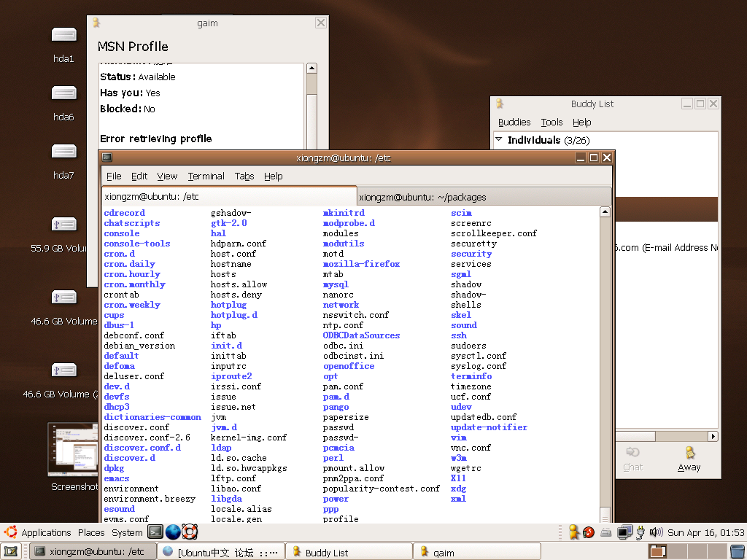747x560 pixels.
Task: Select the hda7 drive desktop icon
Action: tap(64, 152)
